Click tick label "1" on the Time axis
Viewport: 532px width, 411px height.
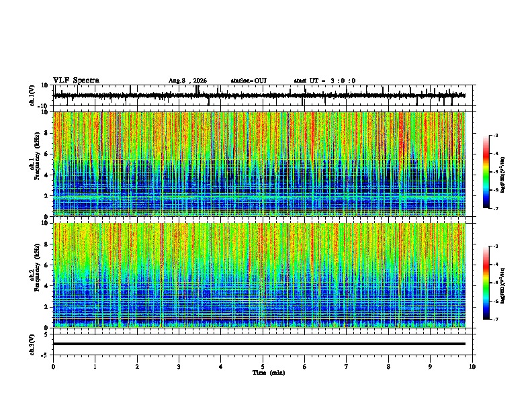click(95, 367)
